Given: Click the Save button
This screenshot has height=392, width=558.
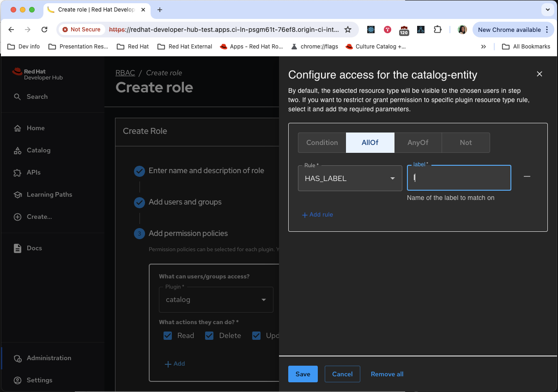Looking at the screenshot, I should [303, 374].
